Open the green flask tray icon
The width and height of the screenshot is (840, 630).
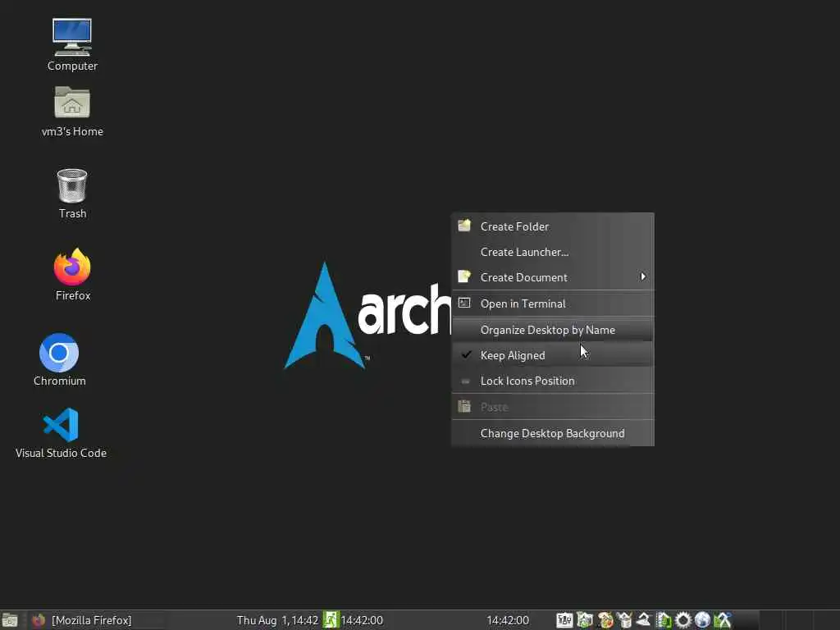point(584,620)
